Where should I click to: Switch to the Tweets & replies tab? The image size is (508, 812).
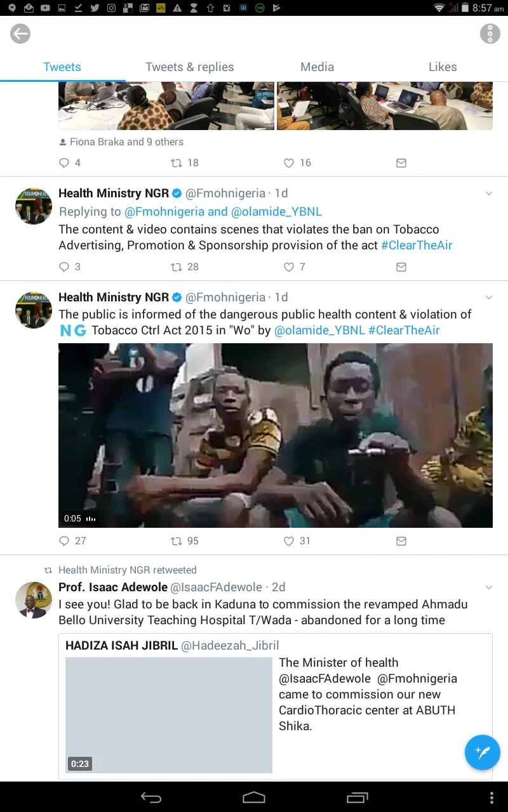(190, 67)
